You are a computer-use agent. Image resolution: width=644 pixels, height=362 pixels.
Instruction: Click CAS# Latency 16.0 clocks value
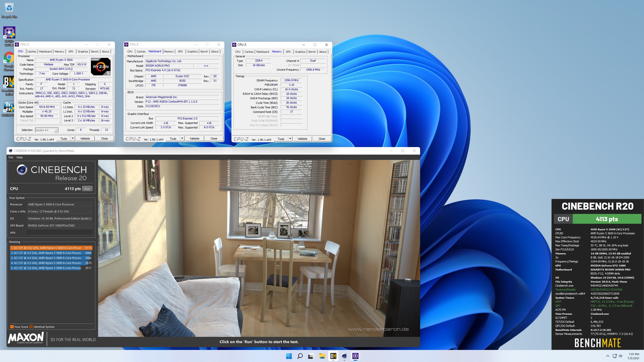(291, 89)
